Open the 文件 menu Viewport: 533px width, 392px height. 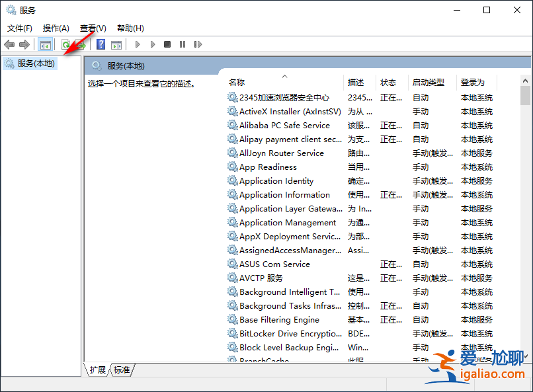click(x=19, y=28)
